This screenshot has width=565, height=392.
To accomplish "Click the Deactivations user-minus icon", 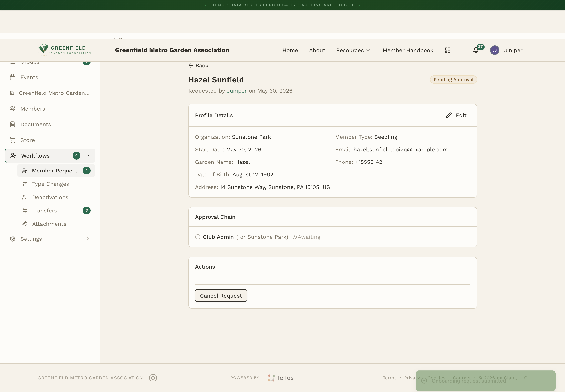I will [25, 197].
